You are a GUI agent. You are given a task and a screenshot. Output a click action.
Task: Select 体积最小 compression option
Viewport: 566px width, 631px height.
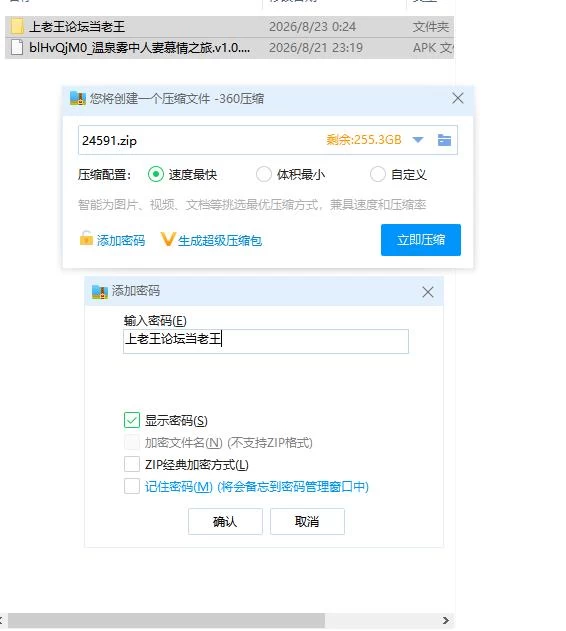tap(264, 175)
